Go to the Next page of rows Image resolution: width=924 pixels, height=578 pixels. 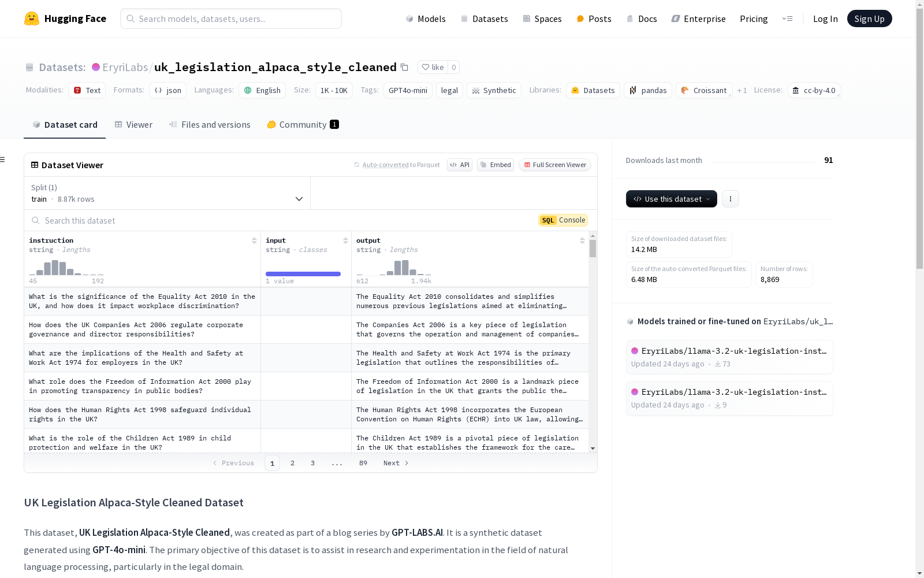pos(396,463)
